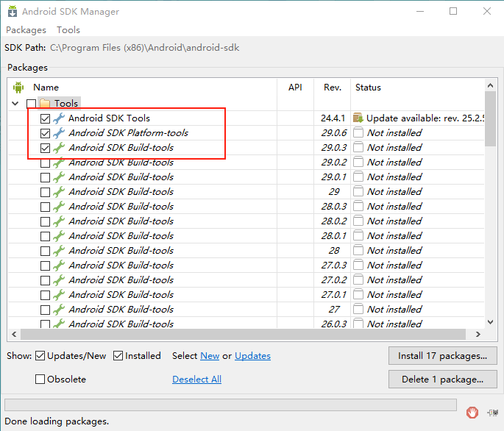Select the revision 24.4.1 cell
This screenshot has width=504, height=431.
click(x=333, y=118)
